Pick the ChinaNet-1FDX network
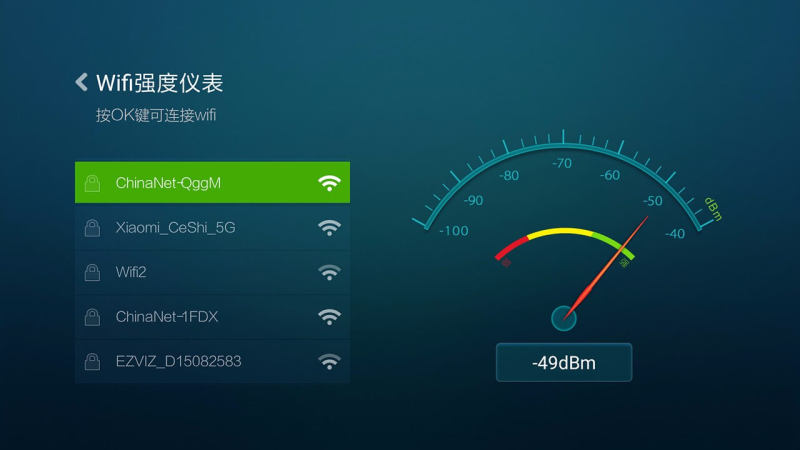Screen dimensions: 800x450 click(212, 317)
